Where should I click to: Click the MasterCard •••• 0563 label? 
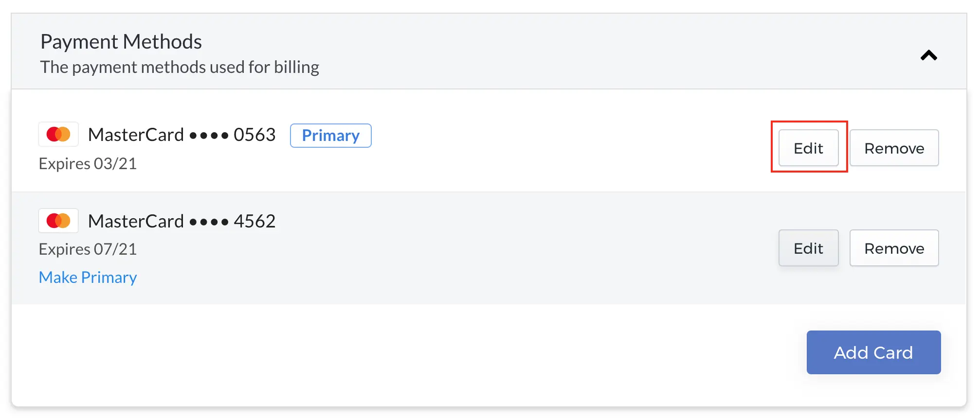[182, 135]
